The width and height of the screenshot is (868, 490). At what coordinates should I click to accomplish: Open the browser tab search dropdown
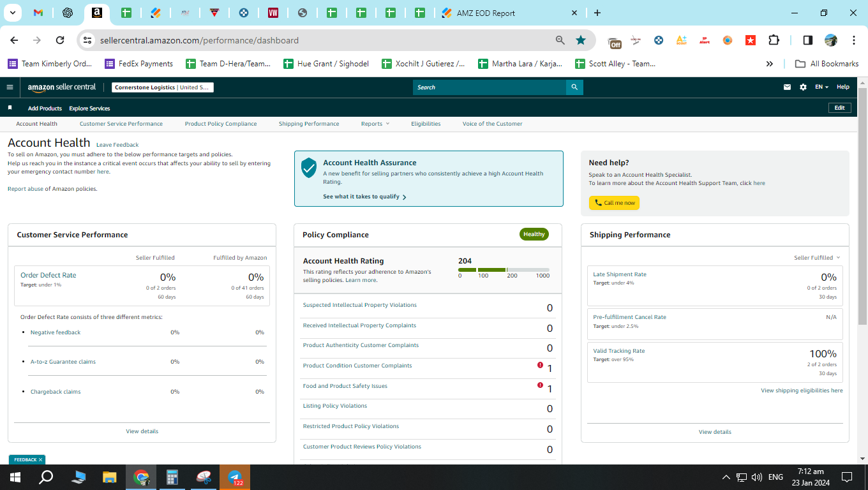tap(11, 13)
